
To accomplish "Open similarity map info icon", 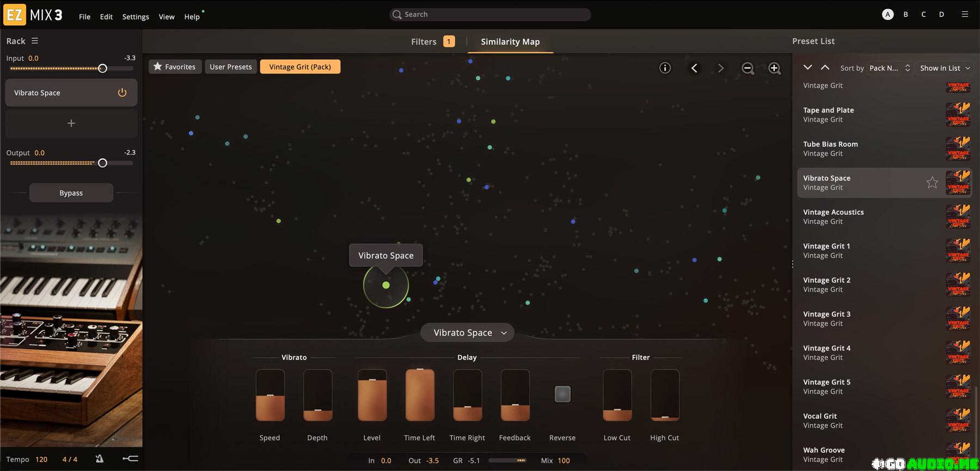I will [665, 68].
